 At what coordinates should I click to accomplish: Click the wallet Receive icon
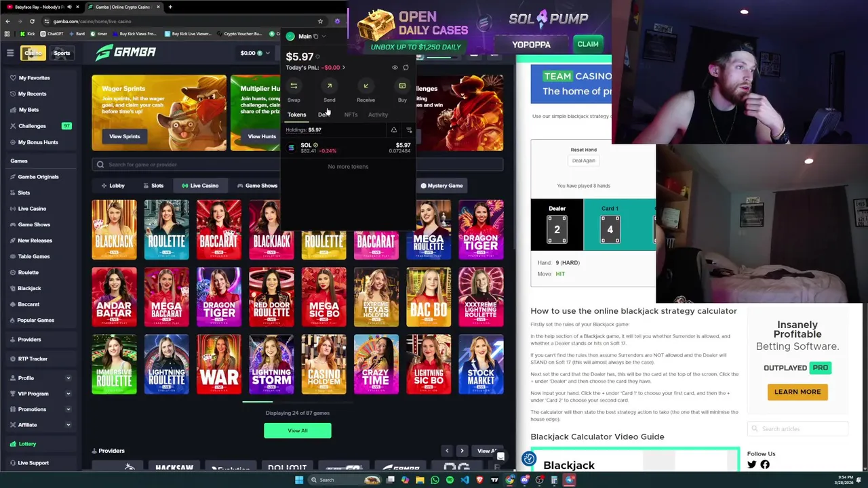click(x=366, y=86)
